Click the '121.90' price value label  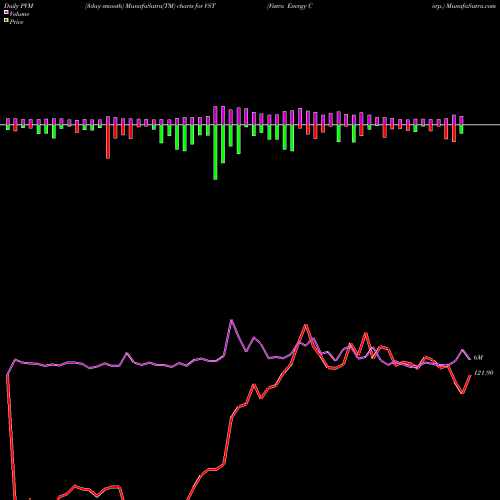[483, 373]
